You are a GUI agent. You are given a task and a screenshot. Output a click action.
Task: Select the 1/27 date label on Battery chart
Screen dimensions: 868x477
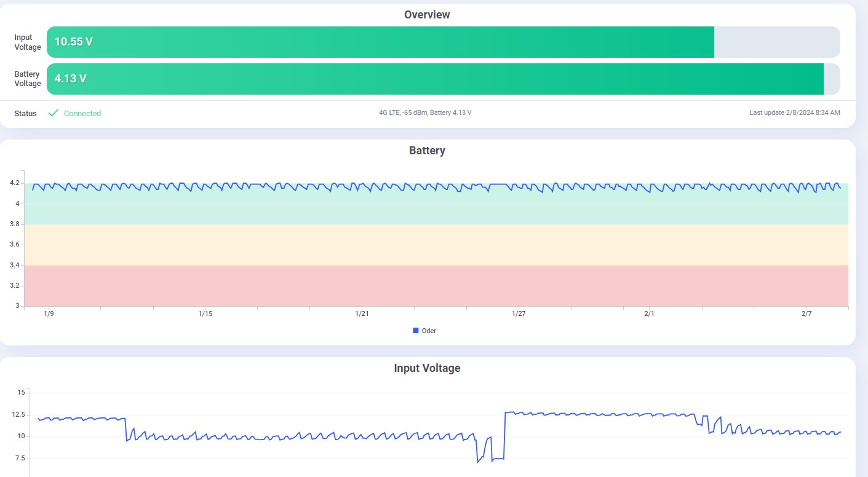tap(519, 314)
